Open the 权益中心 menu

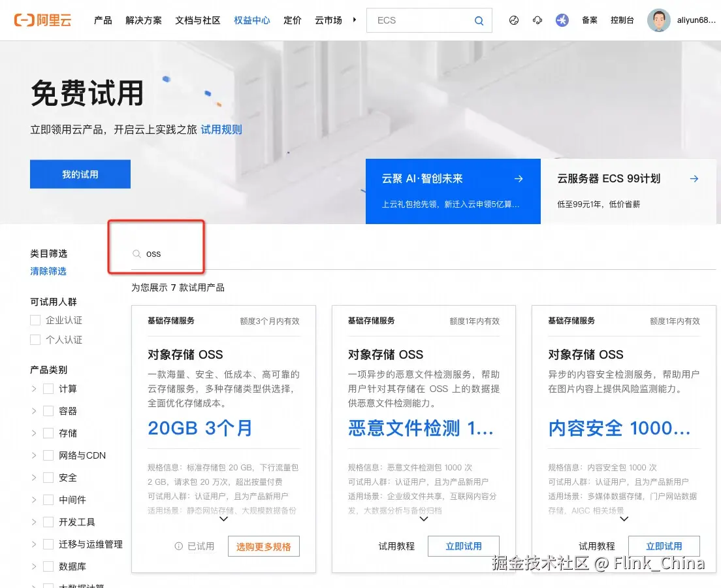coord(252,20)
